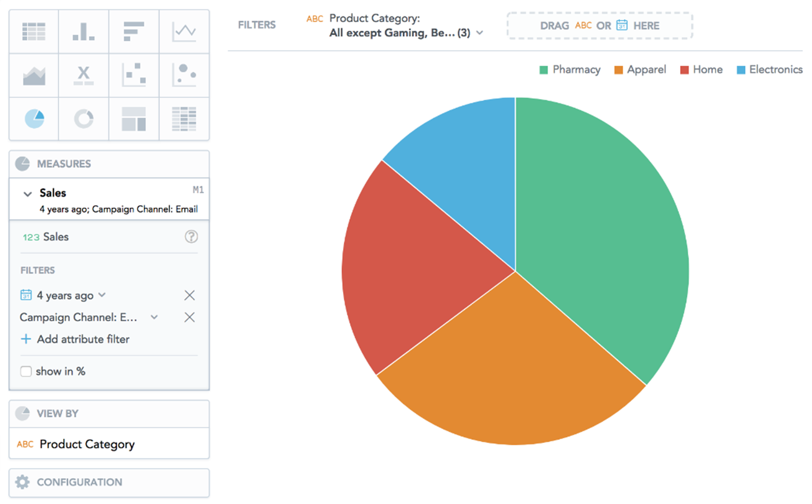Toggle the Home series in the legend
Viewport: 812px width, 504px height.
(701, 70)
